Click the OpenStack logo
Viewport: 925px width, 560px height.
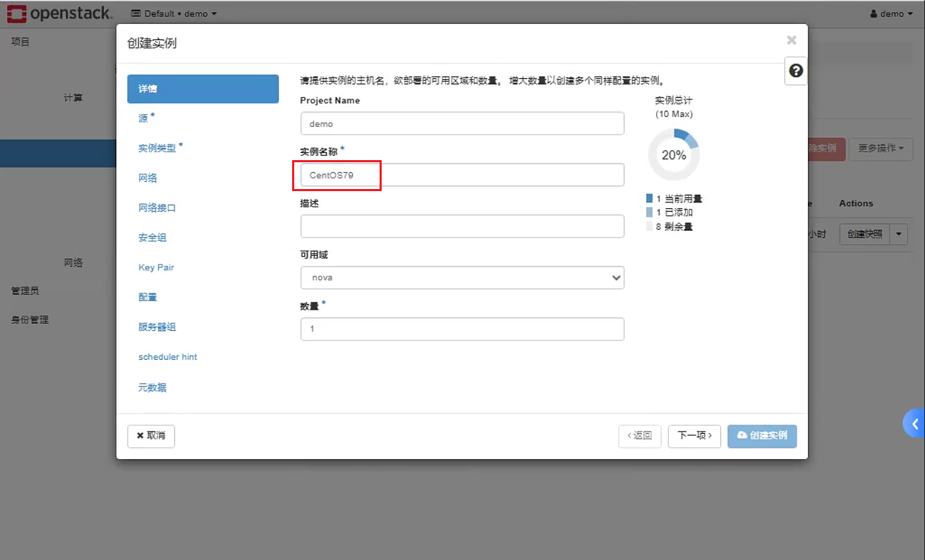click(60, 13)
